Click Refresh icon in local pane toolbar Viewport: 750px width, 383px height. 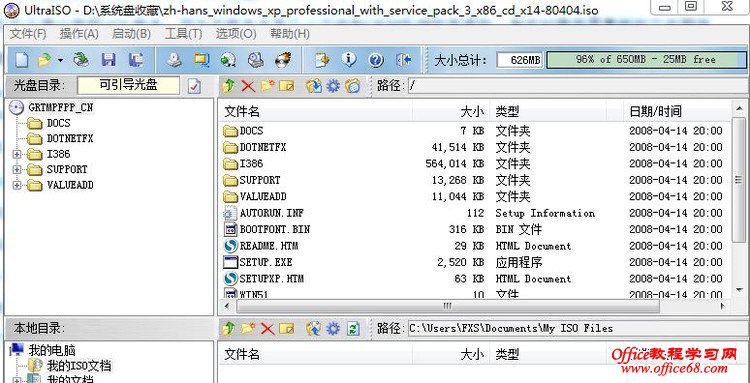tap(353, 328)
